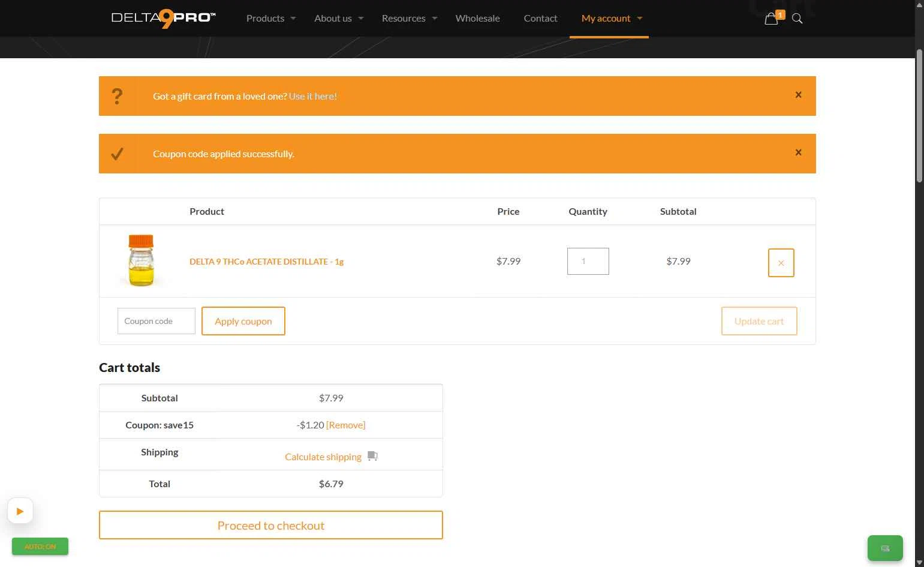Dismiss the gift card notice

point(798,95)
